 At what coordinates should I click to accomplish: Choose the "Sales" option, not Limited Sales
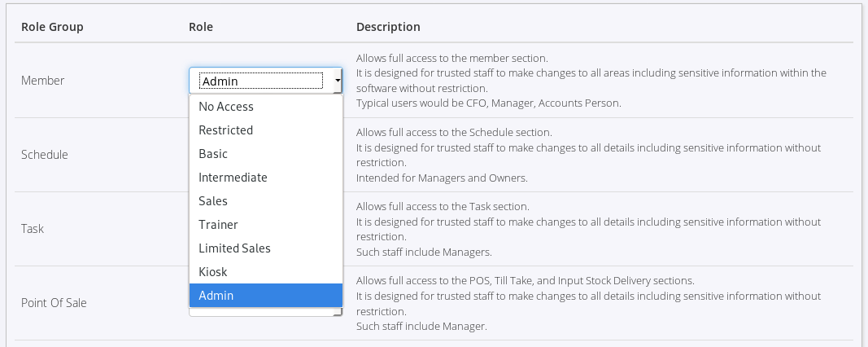[x=213, y=201]
